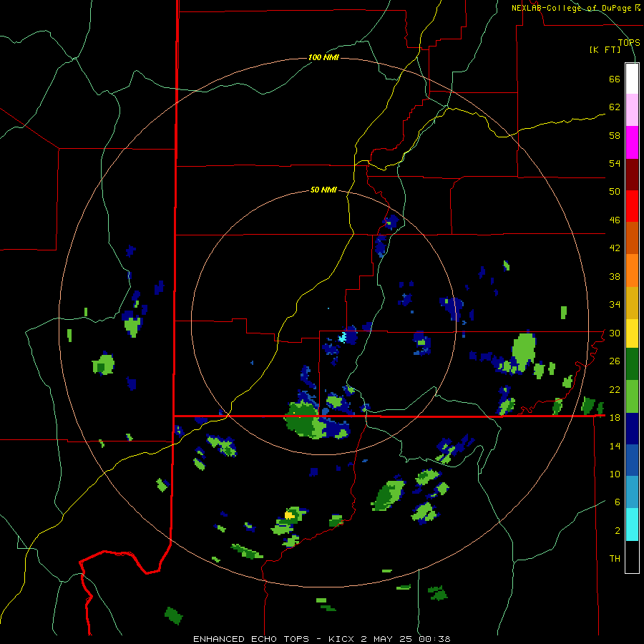This screenshot has height=644, width=644.
Task: Click the gold legend swatch
Action: coord(632,303)
